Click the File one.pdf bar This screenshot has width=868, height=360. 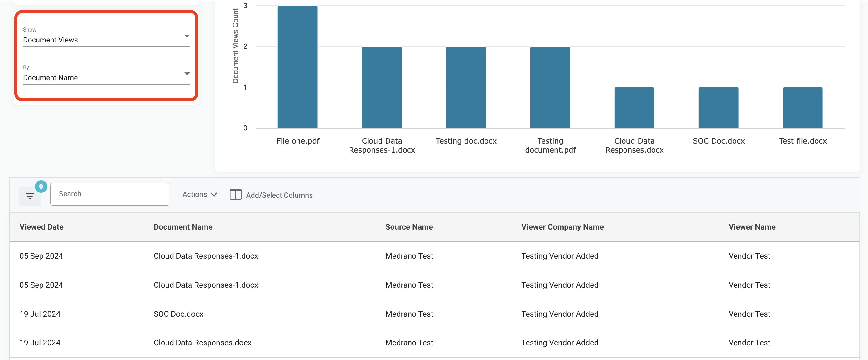(297, 67)
